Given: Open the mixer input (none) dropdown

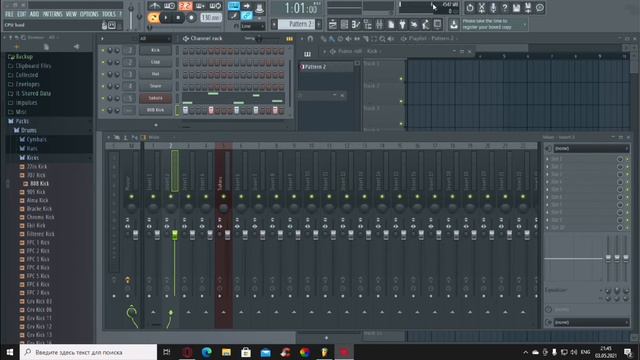Looking at the screenshot, I should 591,148.
